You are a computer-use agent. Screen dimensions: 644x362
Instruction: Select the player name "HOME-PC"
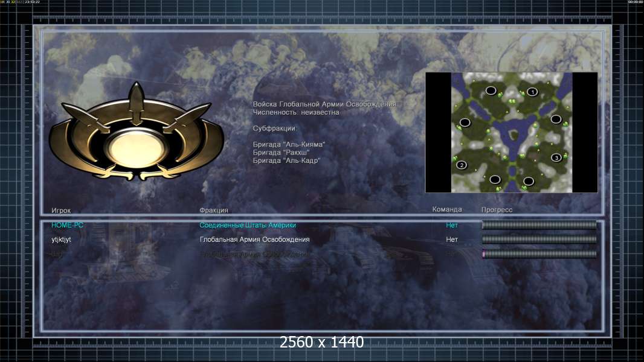(67, 225)
